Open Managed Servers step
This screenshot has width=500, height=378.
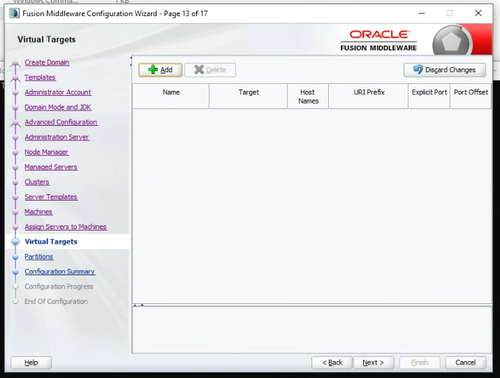51,167
